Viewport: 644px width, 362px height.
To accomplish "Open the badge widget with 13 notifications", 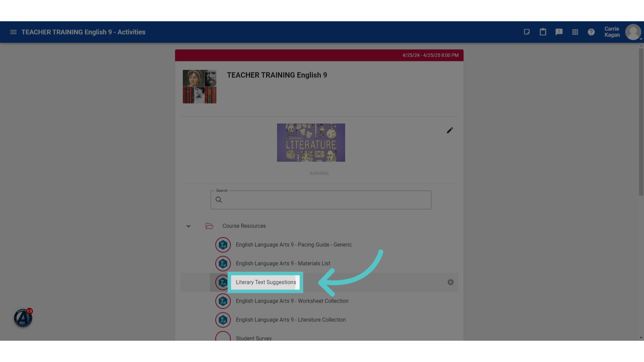I will coord(23,318).
